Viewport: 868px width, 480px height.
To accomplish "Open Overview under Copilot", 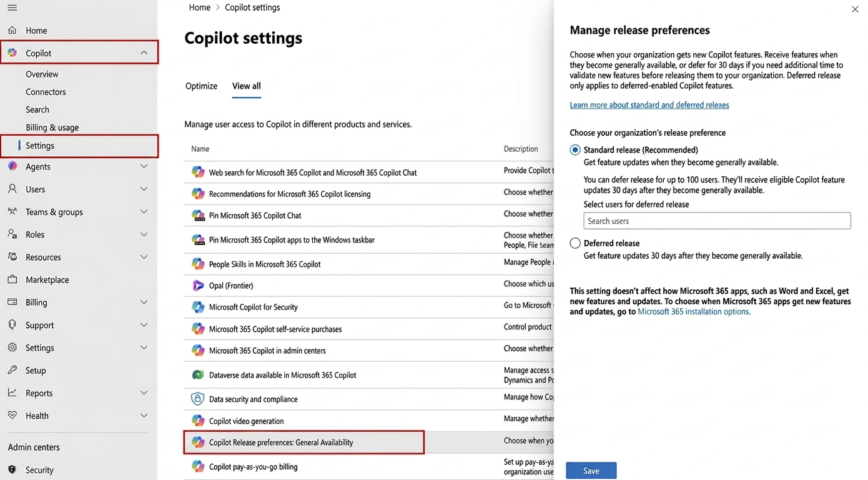I will click(x=42, y=74).
